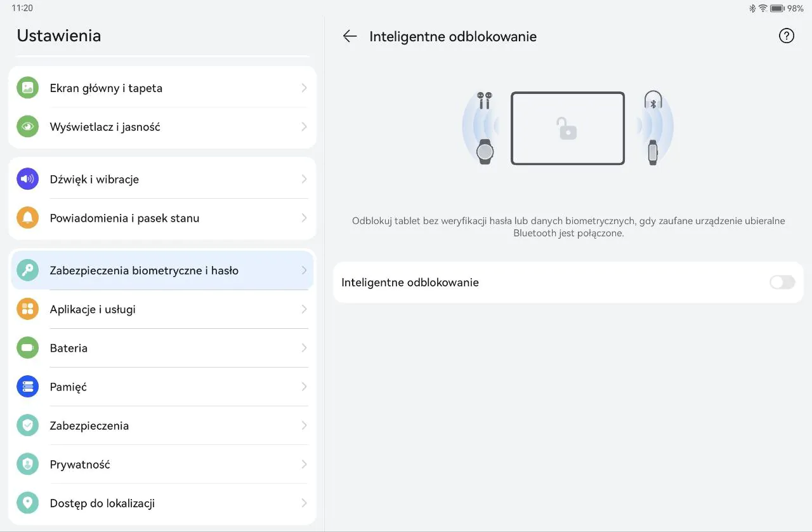Tap the Ustawienia header title

[x=59, y=36]
